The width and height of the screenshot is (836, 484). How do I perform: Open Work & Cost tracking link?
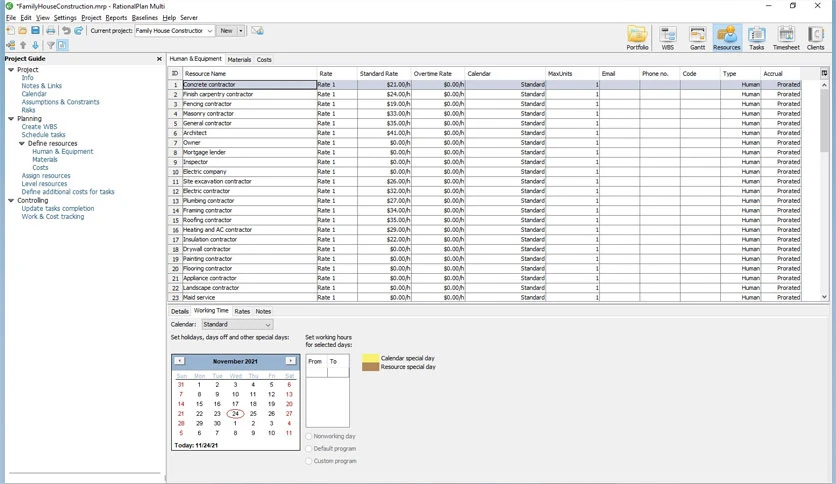click(x=53, y=216)
